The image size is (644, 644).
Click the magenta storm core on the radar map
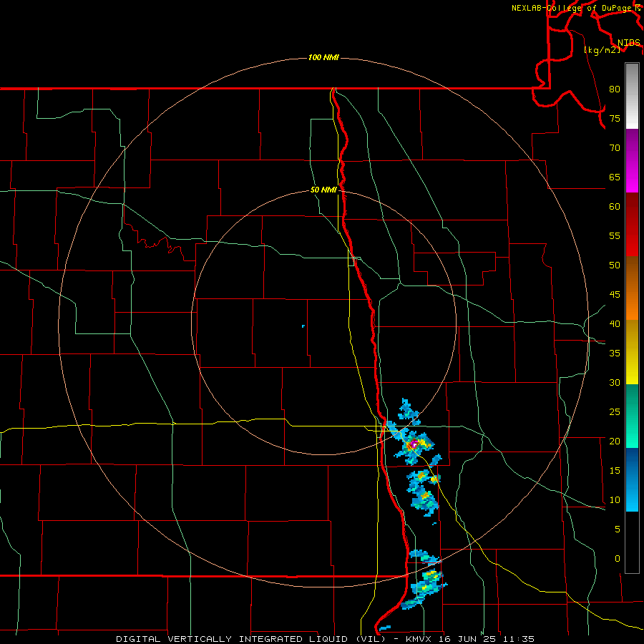tap(414, 443)
